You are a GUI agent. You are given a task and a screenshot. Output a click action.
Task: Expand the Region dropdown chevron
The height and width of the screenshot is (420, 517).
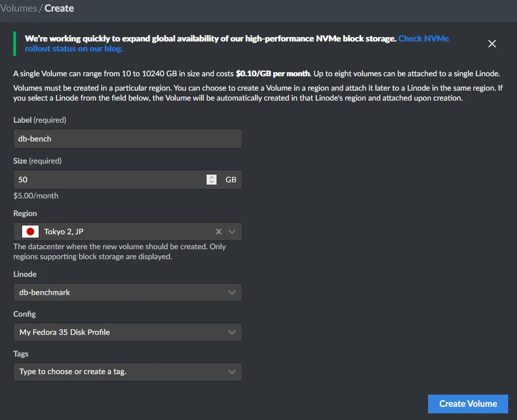click(232, 232)
